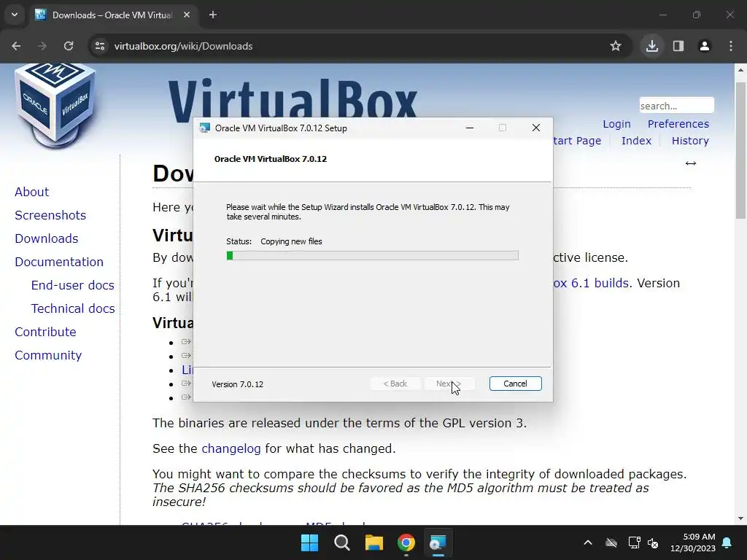This screenshot has width=747, height=560.
Task: Click the 'Version 7.0.12' label in setup
Action: tap(237, 384)
